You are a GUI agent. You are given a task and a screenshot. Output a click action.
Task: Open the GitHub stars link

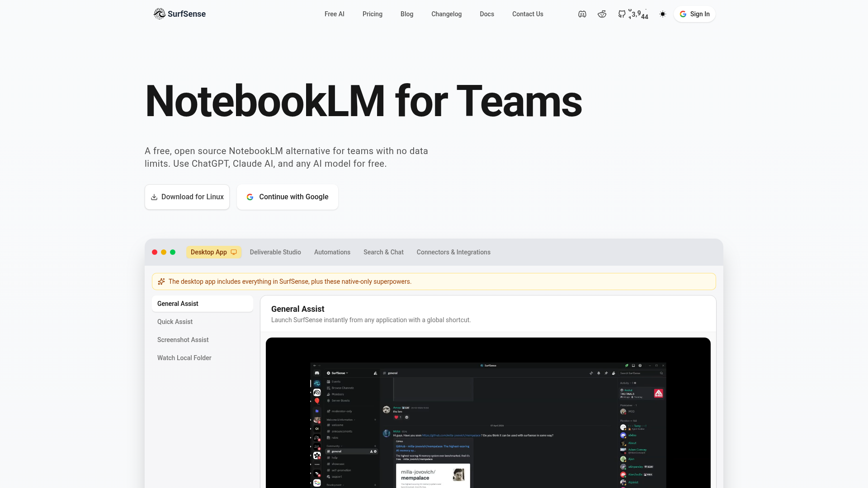coord(633,14)
